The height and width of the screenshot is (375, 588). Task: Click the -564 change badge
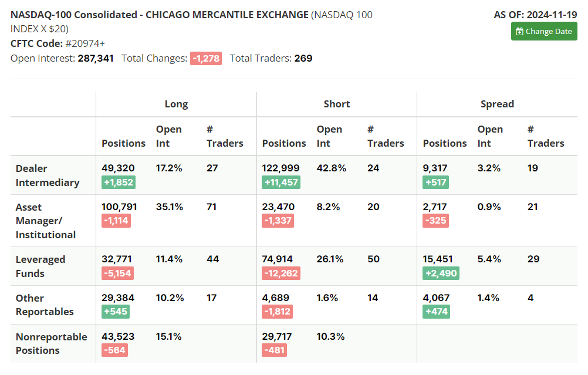pyautogui.click(x=115, y=350)
